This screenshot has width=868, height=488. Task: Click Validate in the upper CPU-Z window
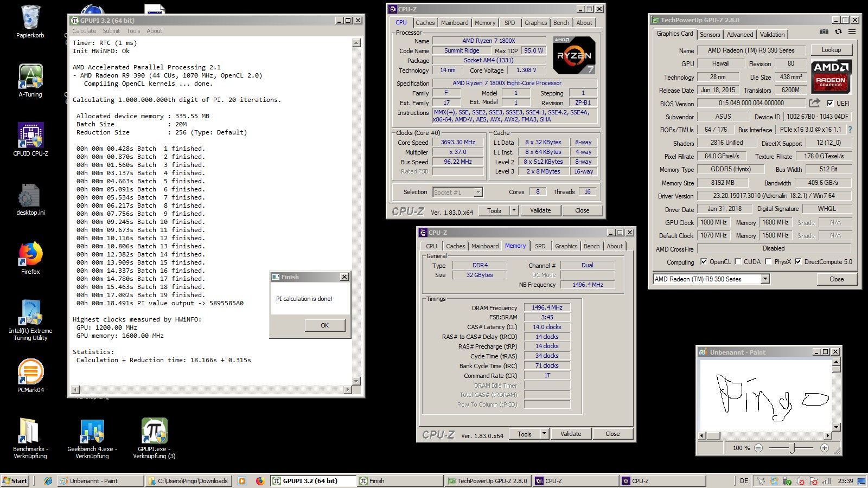click(540, 210)
